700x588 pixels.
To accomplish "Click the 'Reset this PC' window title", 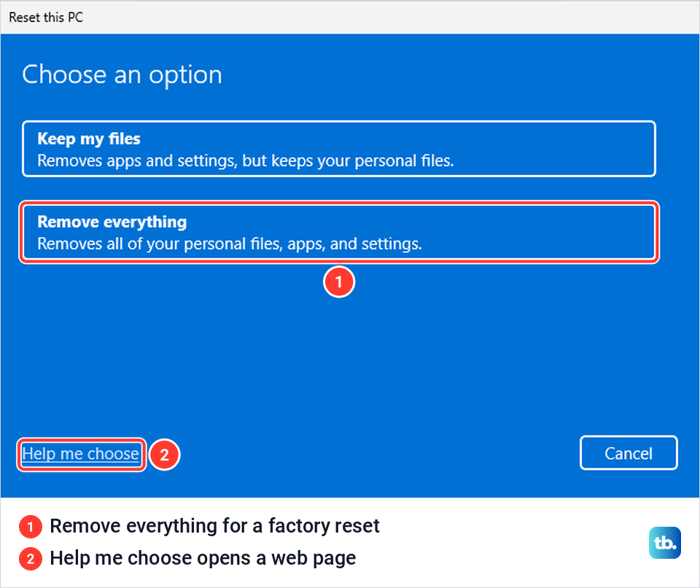I will (46, 17).
